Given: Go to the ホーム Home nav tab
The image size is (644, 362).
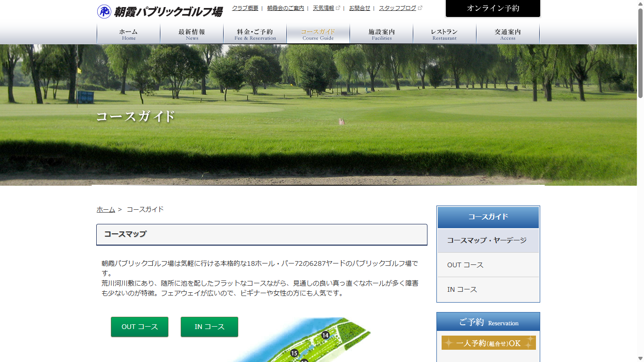Looking at the screenshot, I should (128, 34).
